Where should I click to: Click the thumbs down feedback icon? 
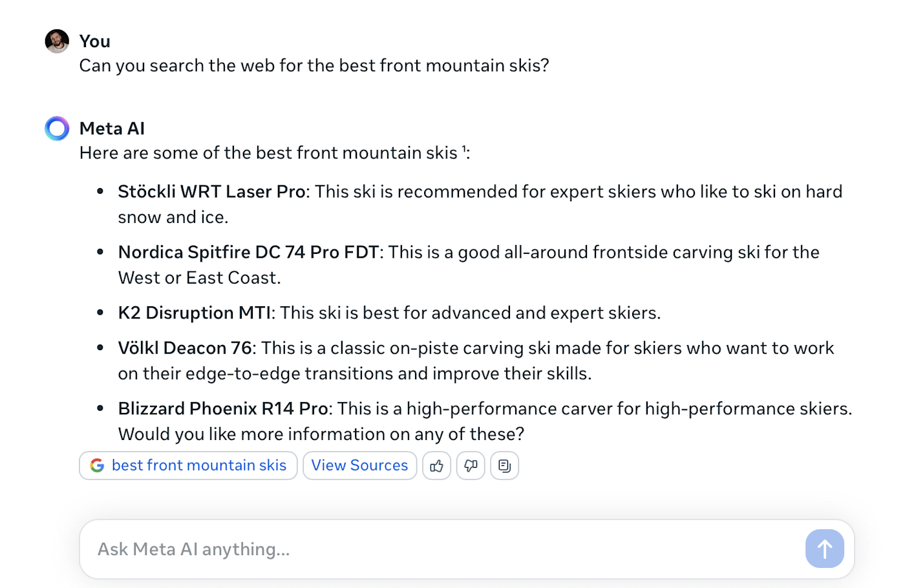click(x=471, y=465)
